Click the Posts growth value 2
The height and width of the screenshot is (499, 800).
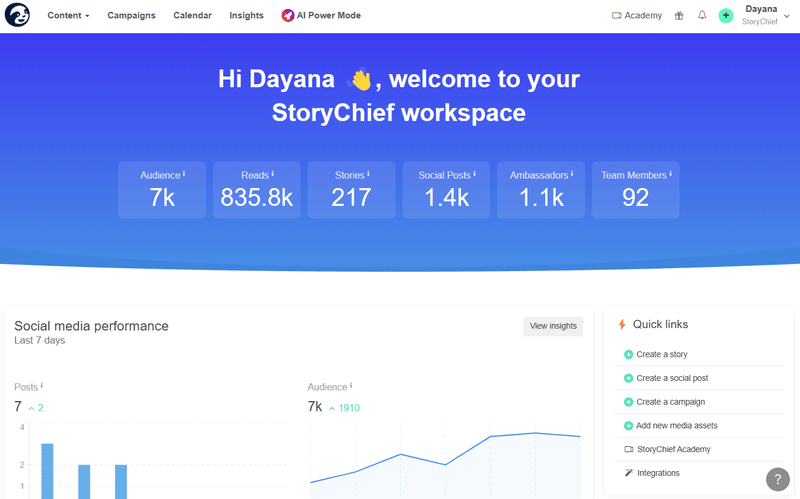point(40,408)
